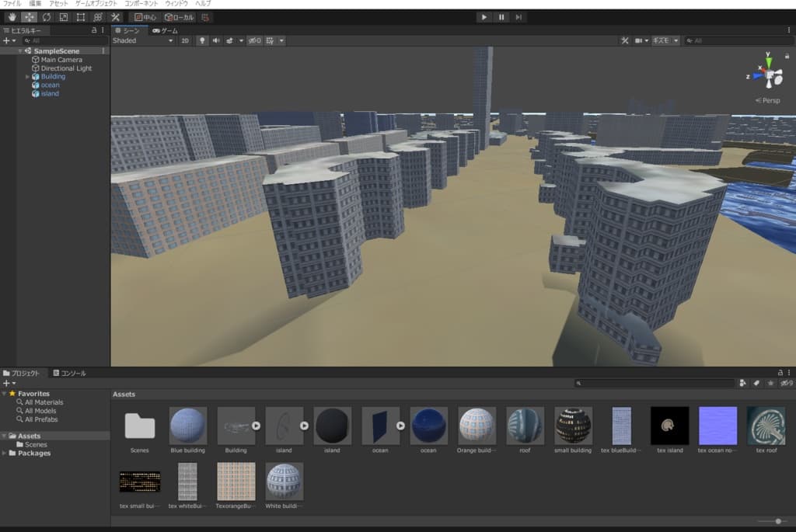Select the Rotate tool
Viewport: 796px width, 532px height.
pos(46,17)
